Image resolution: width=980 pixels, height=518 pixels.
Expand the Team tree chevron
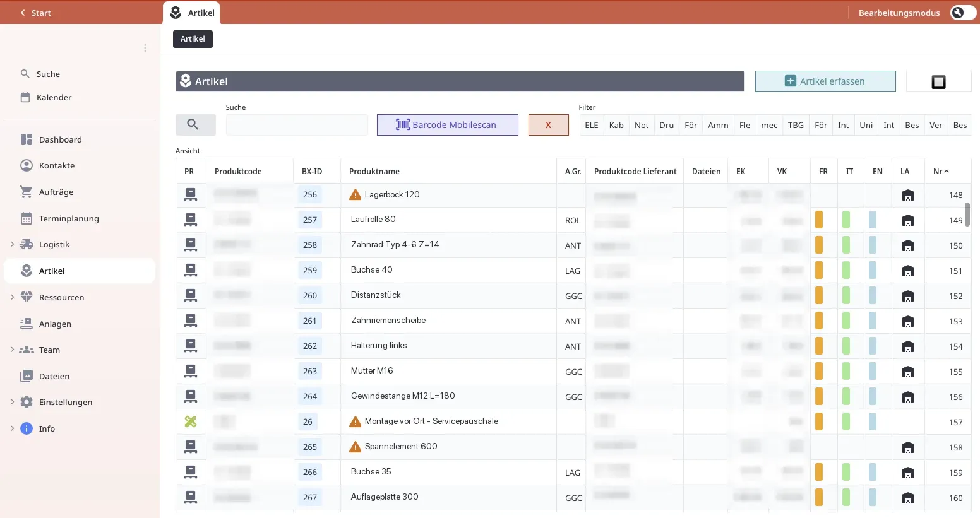pos(12,350)
